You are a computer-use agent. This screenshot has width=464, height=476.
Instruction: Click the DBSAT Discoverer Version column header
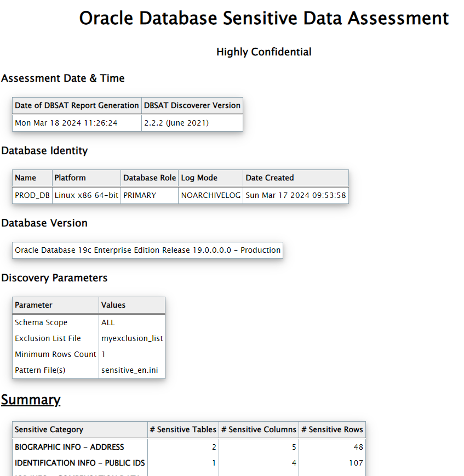(x=192, y=105)
